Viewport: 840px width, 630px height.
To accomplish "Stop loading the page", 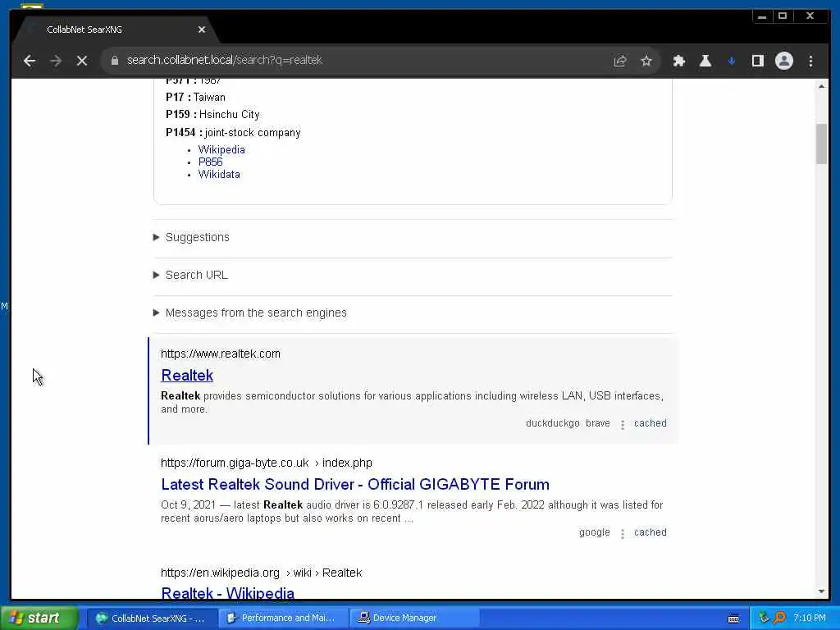I will tap(82, 61).
